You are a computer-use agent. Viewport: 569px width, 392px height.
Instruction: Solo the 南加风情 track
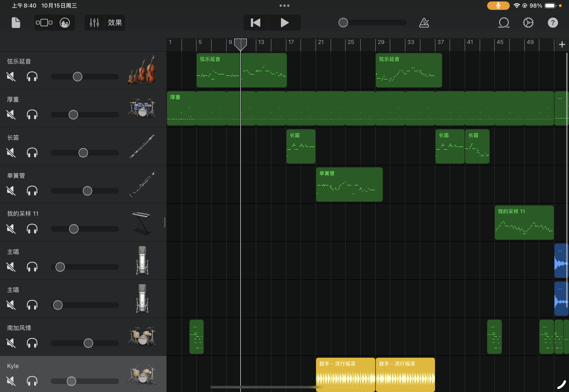(32, 343)
